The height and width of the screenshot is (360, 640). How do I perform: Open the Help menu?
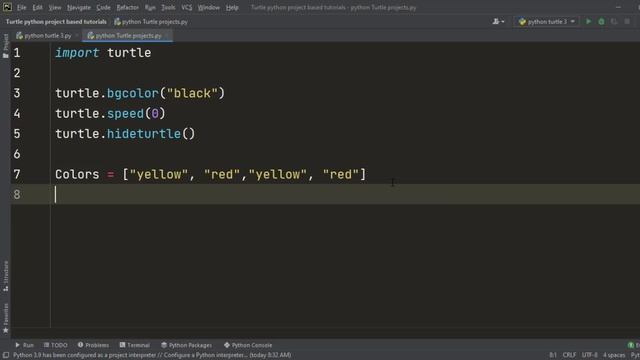pos(232,7)
